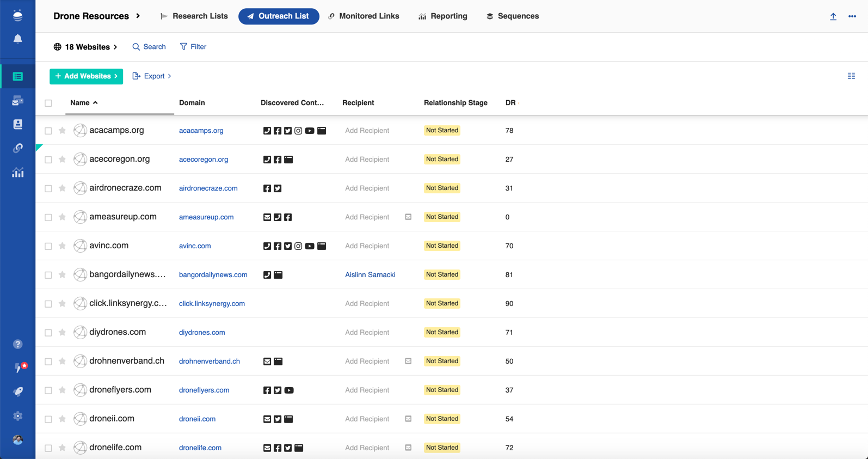This screenshot has height=459, width=868.
Task: Toggle column layout view icon
Action: coord(851,76)
